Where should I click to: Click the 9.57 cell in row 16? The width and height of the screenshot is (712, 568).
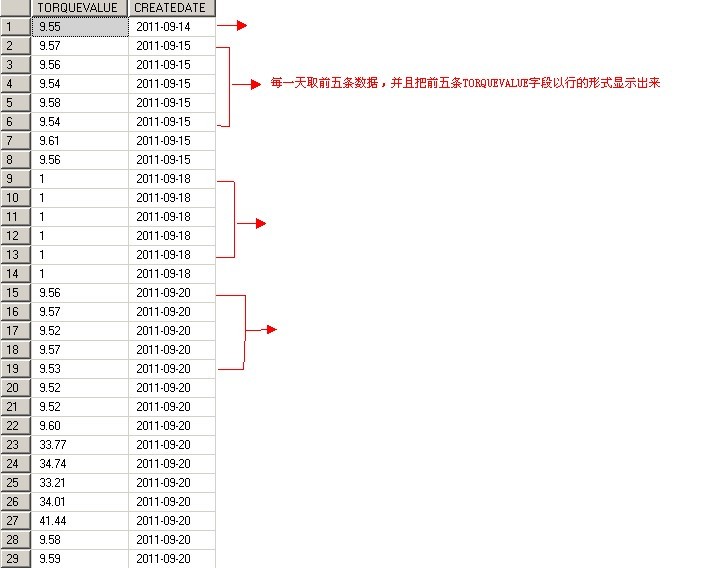pyautogui.click(x=80, y=312)
